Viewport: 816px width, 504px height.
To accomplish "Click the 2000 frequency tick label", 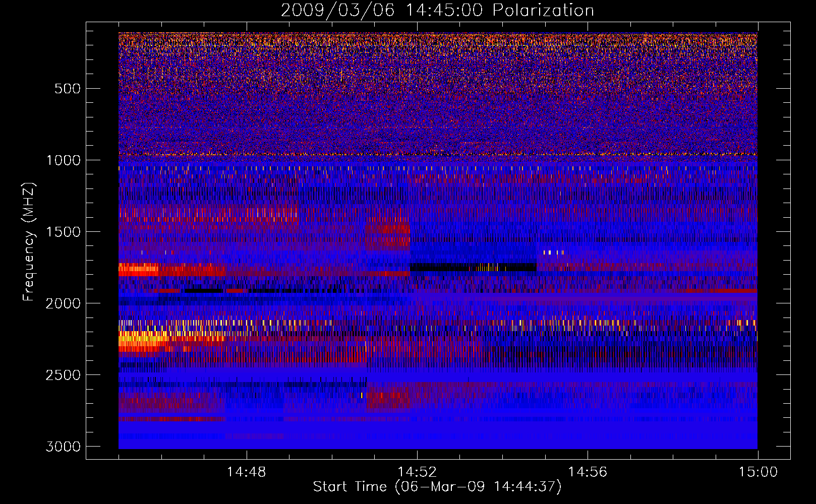I will coord(63,303).
